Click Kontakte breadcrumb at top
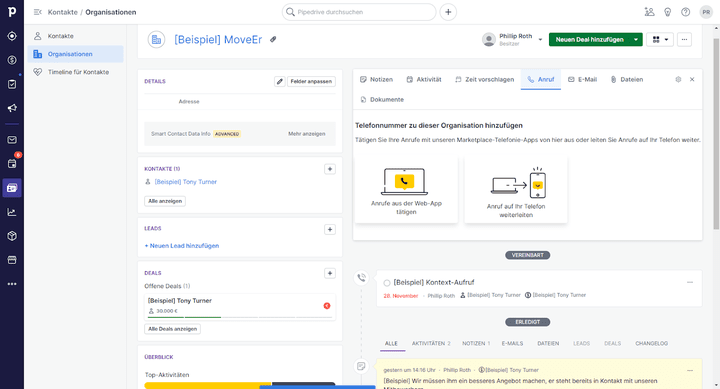Screen dimensions: 720x389 coord(62,12)
